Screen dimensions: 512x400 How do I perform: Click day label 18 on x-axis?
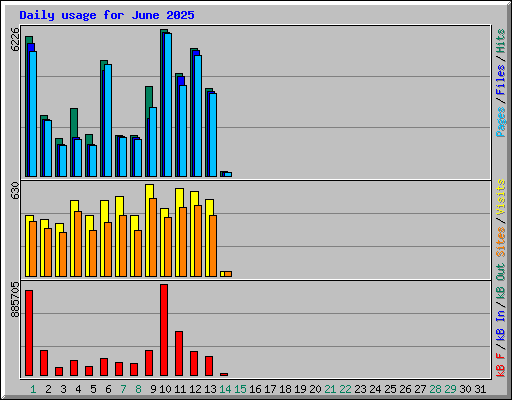285,389
